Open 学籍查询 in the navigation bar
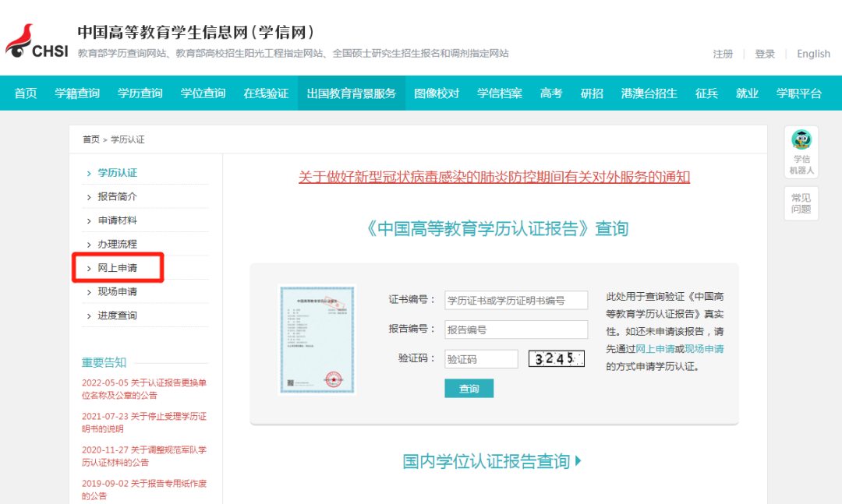 coord(77,93)
